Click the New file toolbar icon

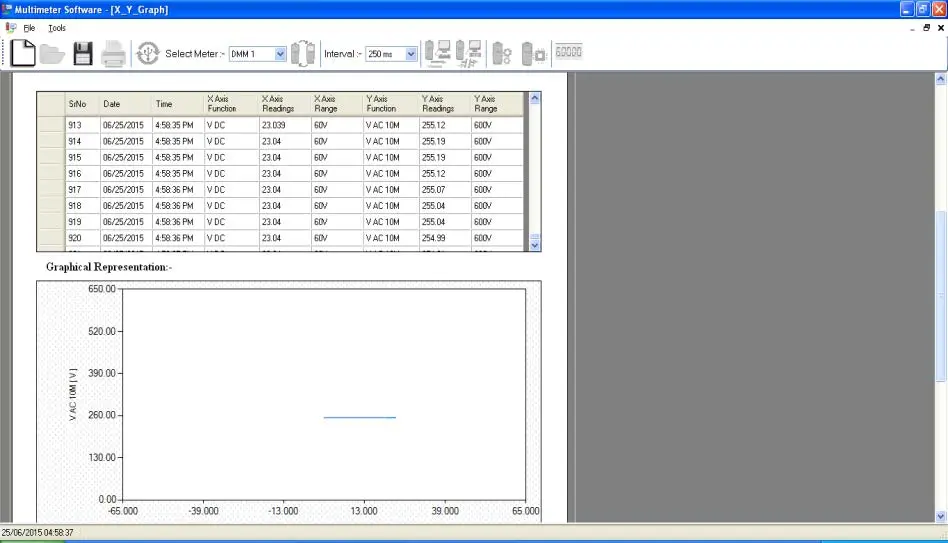(x=22, y=53)
